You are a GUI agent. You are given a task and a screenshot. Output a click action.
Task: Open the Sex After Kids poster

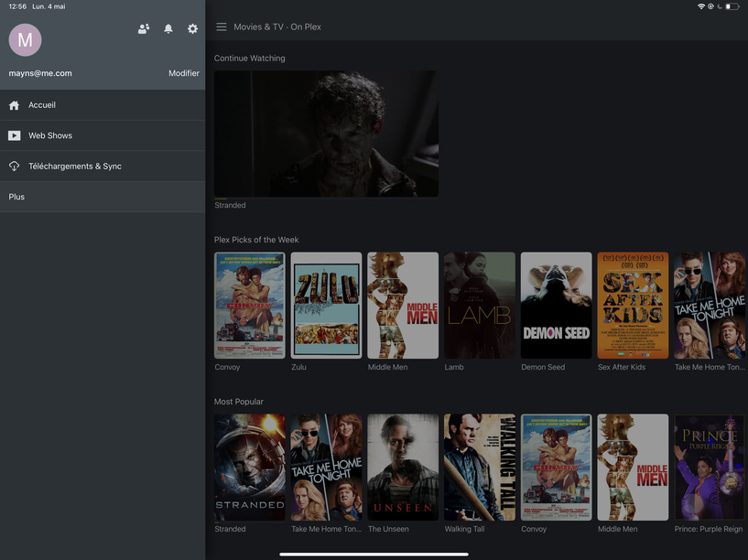633,305
